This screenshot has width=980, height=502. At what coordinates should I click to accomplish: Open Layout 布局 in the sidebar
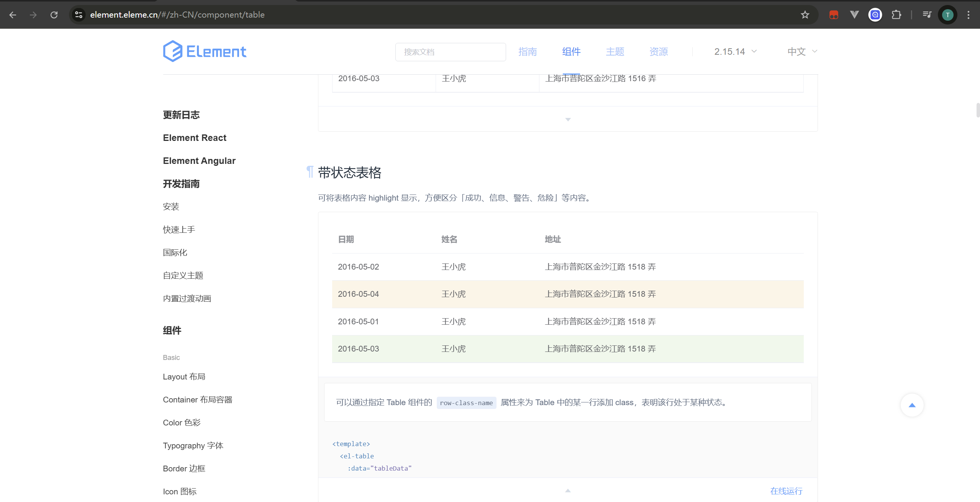[x=184, y=377]
